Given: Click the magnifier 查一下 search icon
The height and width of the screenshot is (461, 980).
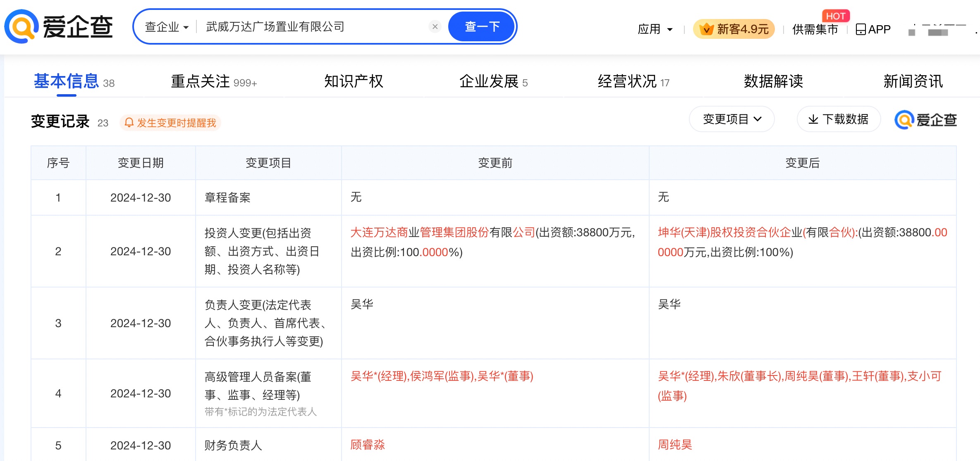Looking at the screenshot, I should pos(482,26).
